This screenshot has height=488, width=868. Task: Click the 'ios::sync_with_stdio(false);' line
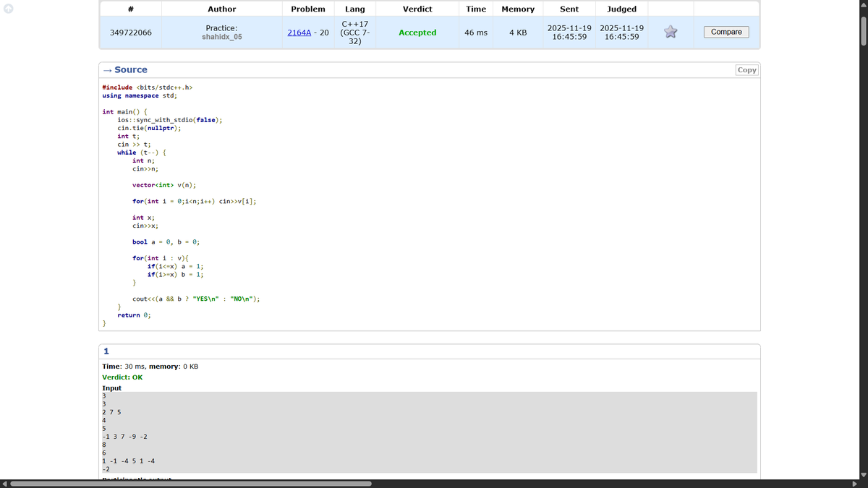169,120
